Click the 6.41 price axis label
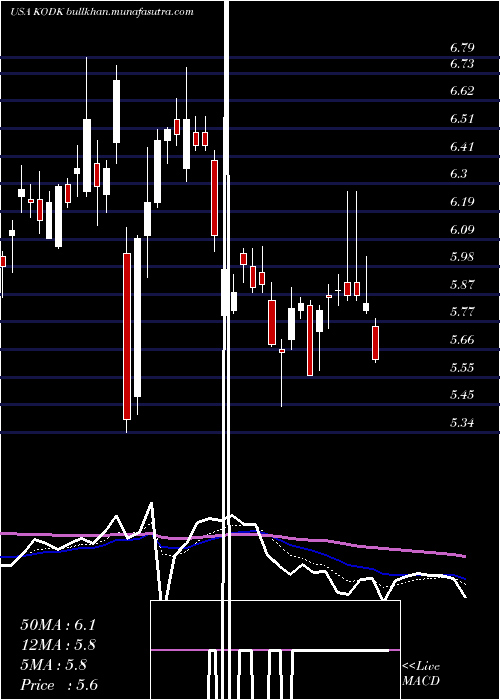 coord(462,146)
